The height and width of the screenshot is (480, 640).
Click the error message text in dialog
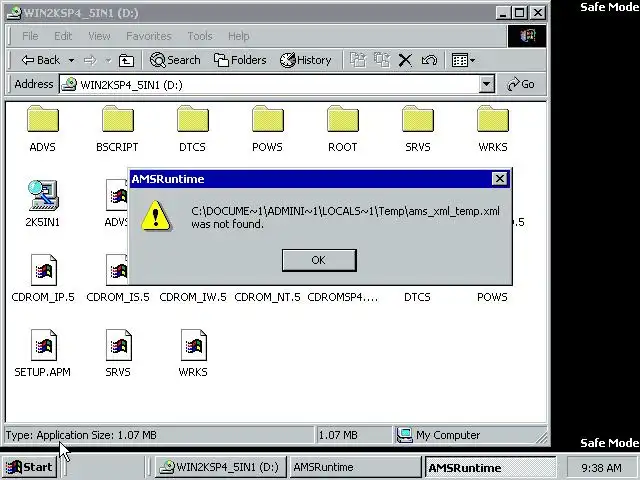tap(345, 218)
